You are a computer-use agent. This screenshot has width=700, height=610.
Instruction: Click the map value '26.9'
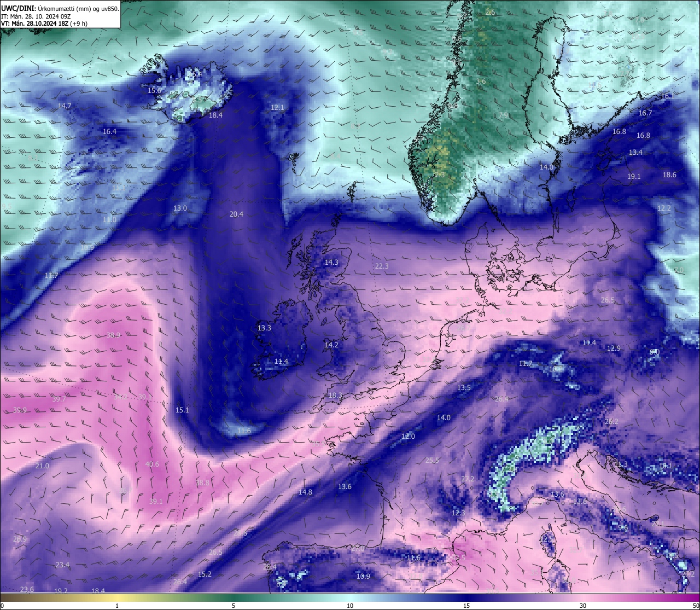pyautogui.click(x=20, y=539)
